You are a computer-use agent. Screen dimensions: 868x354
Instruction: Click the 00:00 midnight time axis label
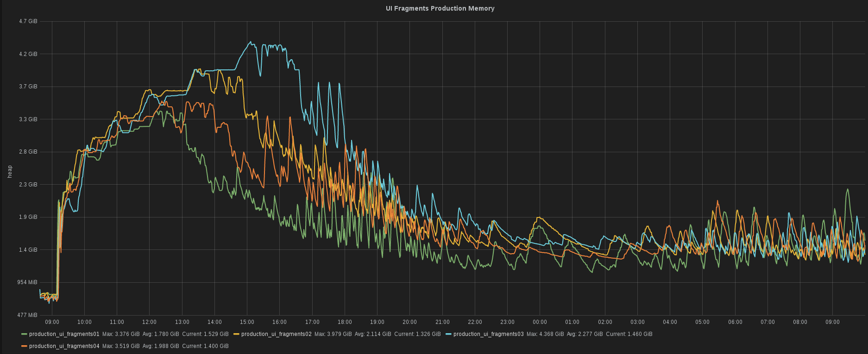[x=540, y=322]
